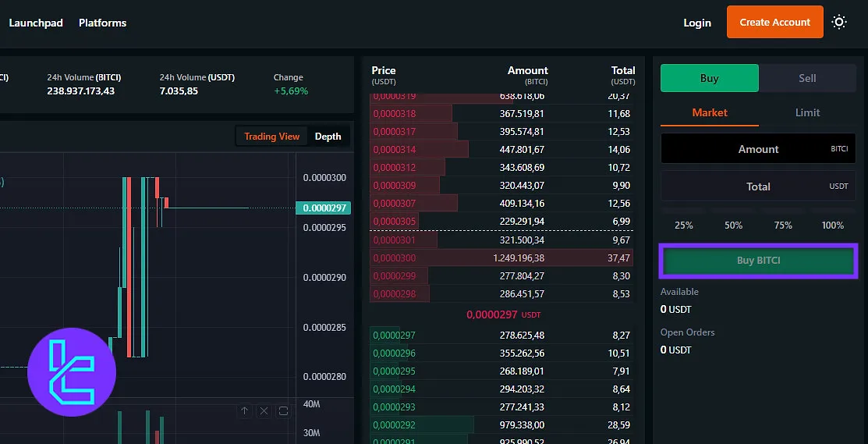The height and width of the screenshot is (444, 868).
Task: Toggle light theme with sun icon
Action: [x=839, y=22]
